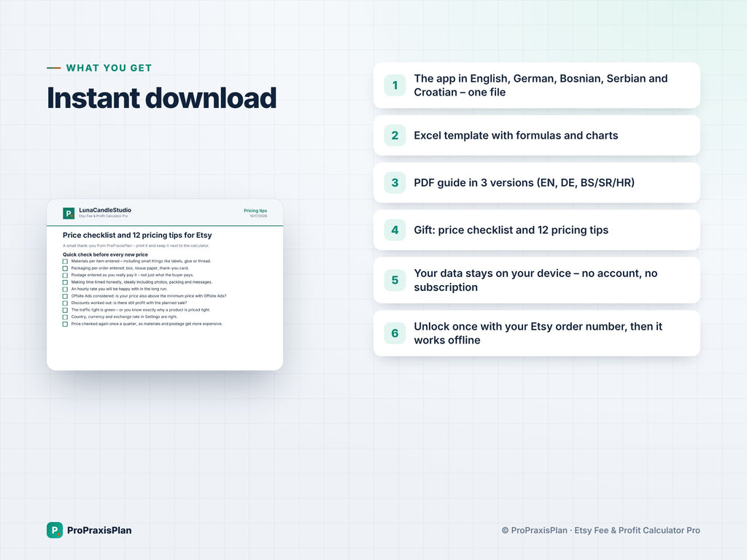The width and height of the screenshot is (747, 560).
Task: Click 'Price checklist and 12 pricing tips for Etsy' title
Action: coord(137,236)
